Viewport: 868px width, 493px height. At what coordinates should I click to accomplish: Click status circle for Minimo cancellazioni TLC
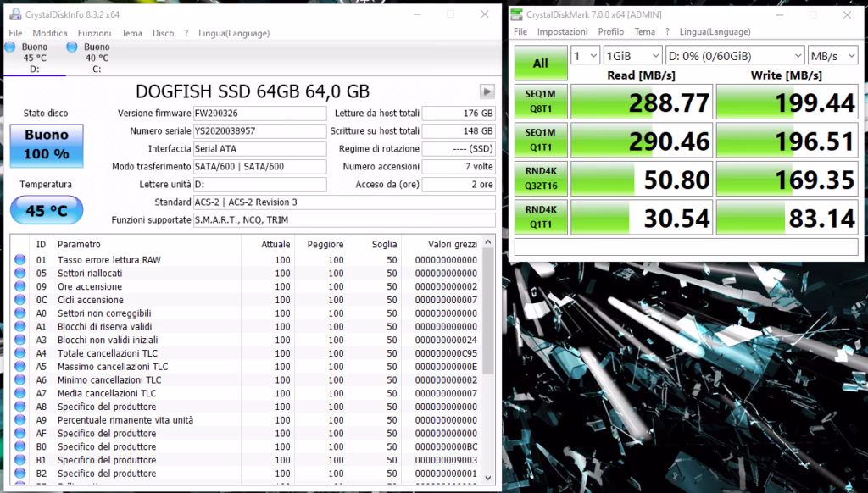(20, 379)
